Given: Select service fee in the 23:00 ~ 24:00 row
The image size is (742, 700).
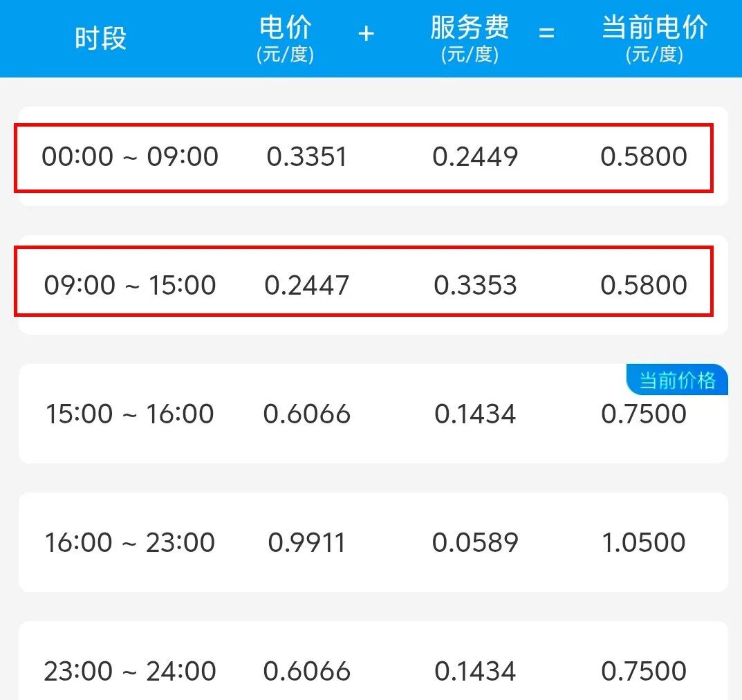Looking at the screenshot, I should point(475,671).
